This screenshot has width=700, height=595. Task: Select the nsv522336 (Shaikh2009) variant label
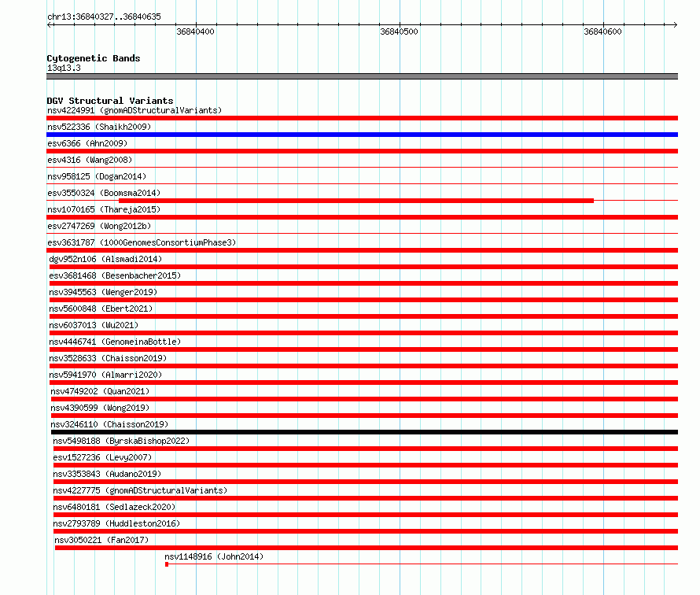click(x=99, y=127)
